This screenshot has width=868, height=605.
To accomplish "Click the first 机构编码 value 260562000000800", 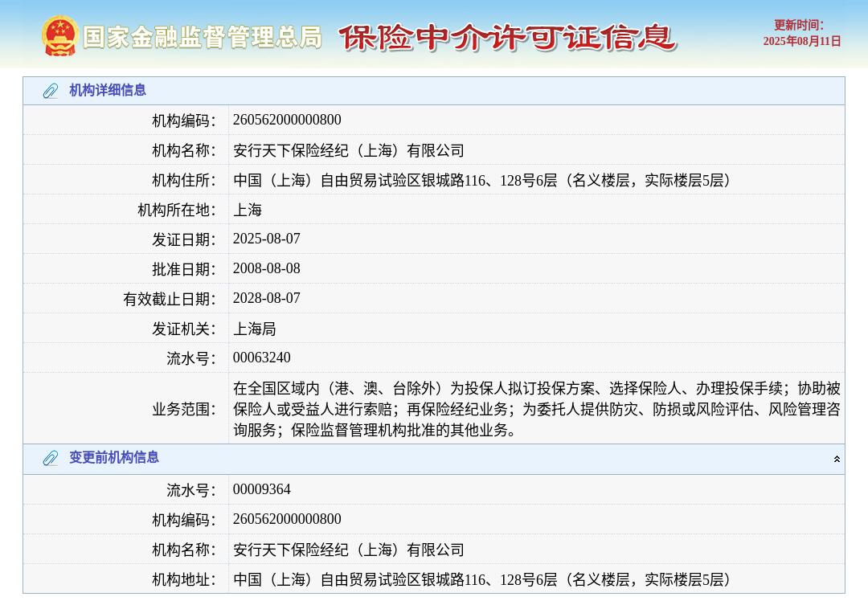I will pyautogui.click(x=287, y=120).
